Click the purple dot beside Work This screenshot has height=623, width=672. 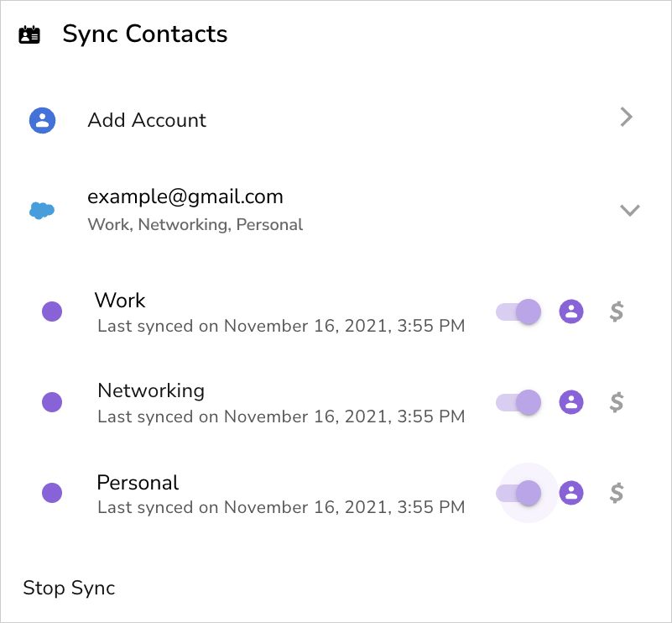[x=52, y=311]
